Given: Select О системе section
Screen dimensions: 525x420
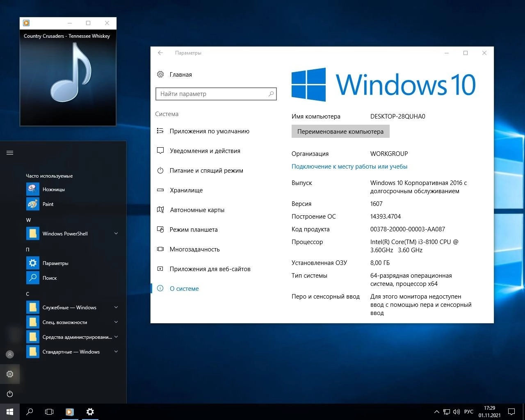Looking at the screenshot, I should (184, 289).
